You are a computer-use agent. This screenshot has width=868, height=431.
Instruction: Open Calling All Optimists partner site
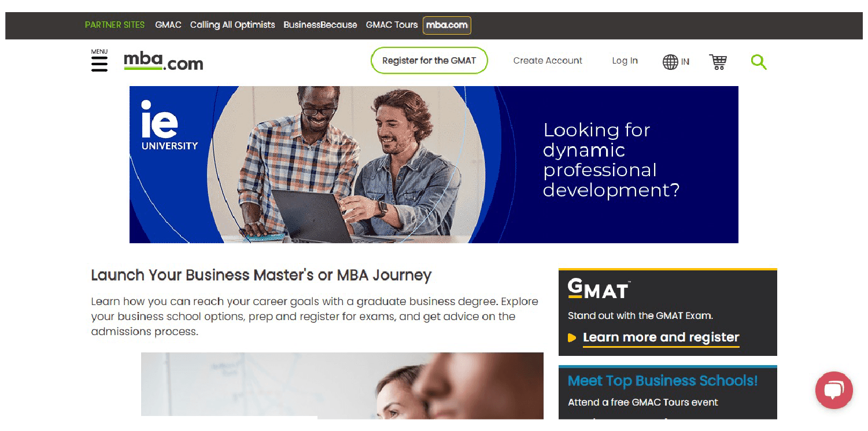(x=232, y=25)
